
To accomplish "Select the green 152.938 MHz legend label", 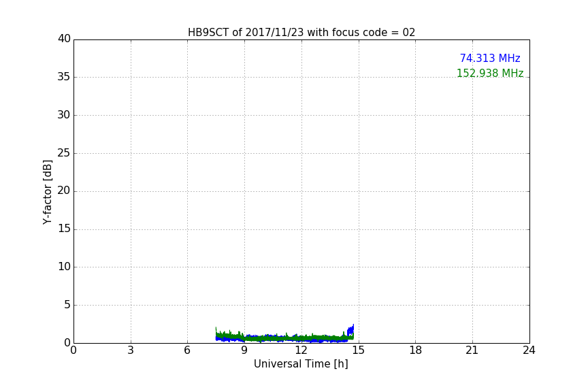I will [490, 73].
